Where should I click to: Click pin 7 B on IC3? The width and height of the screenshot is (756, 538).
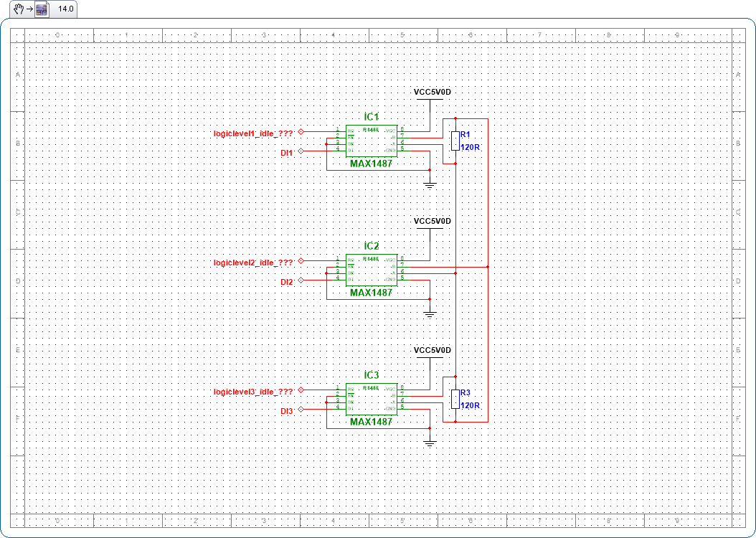coord(402,395)
